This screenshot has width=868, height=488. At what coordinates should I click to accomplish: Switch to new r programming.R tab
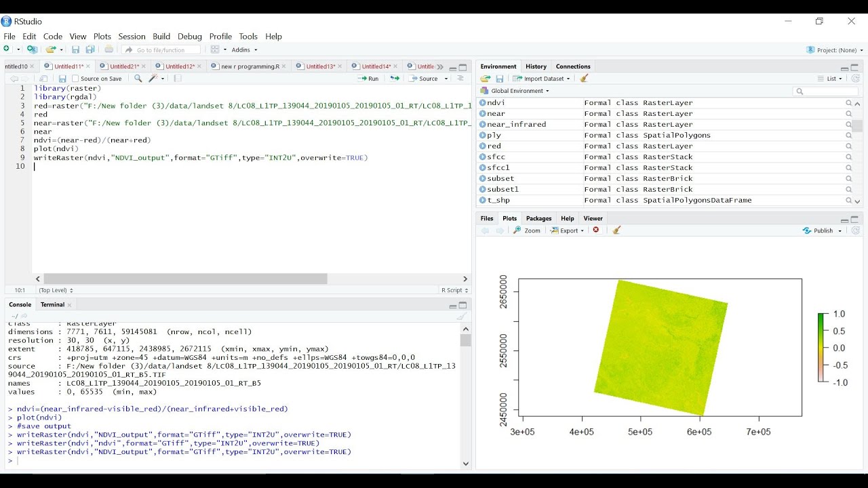(x=250, y=66)
